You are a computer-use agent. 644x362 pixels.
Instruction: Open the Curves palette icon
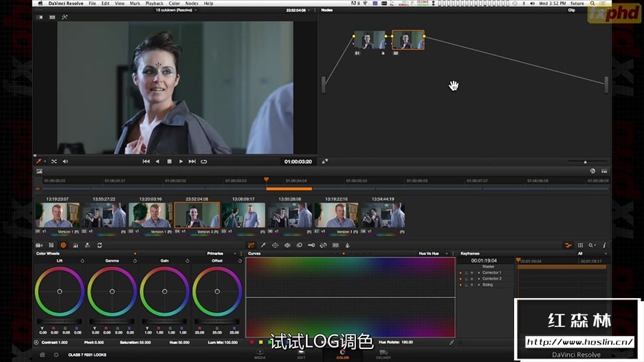click(x=252, y=245)
